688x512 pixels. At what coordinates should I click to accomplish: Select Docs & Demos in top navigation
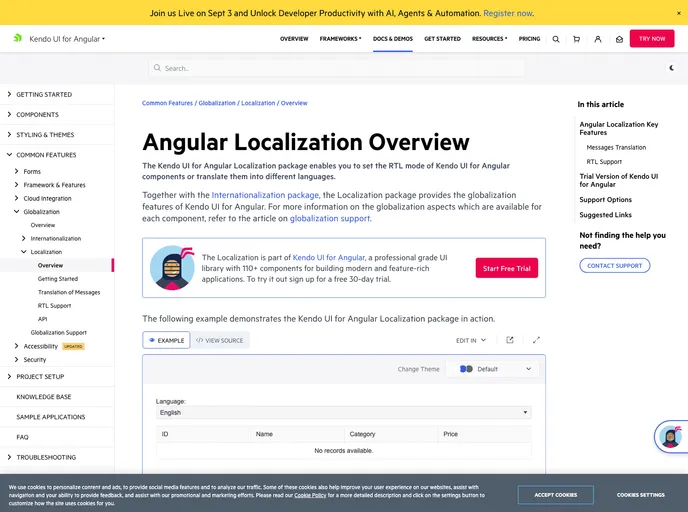click(393, 39)
